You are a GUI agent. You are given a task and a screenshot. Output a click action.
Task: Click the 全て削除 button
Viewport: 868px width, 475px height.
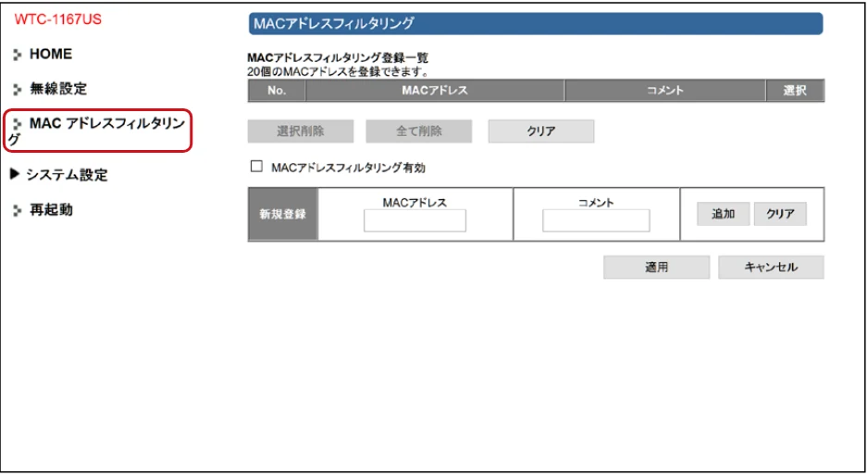click(x=419, y=131)
